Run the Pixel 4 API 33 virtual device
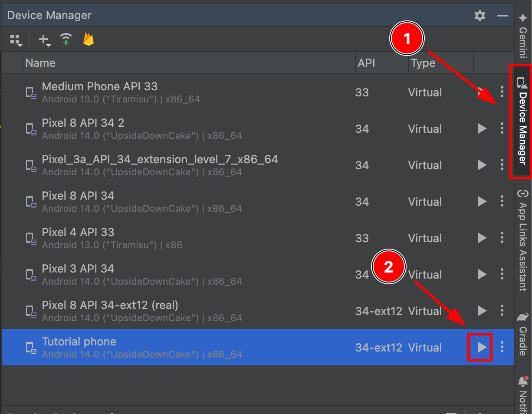532x414 pixels. pyautogui.click(x=482, y=238)
